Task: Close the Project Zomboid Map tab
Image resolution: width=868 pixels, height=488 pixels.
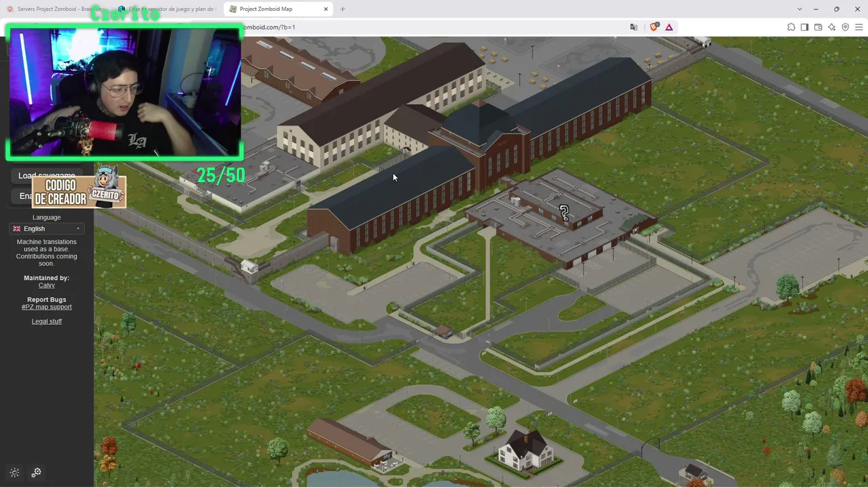Action: click(x=326, y=9)
